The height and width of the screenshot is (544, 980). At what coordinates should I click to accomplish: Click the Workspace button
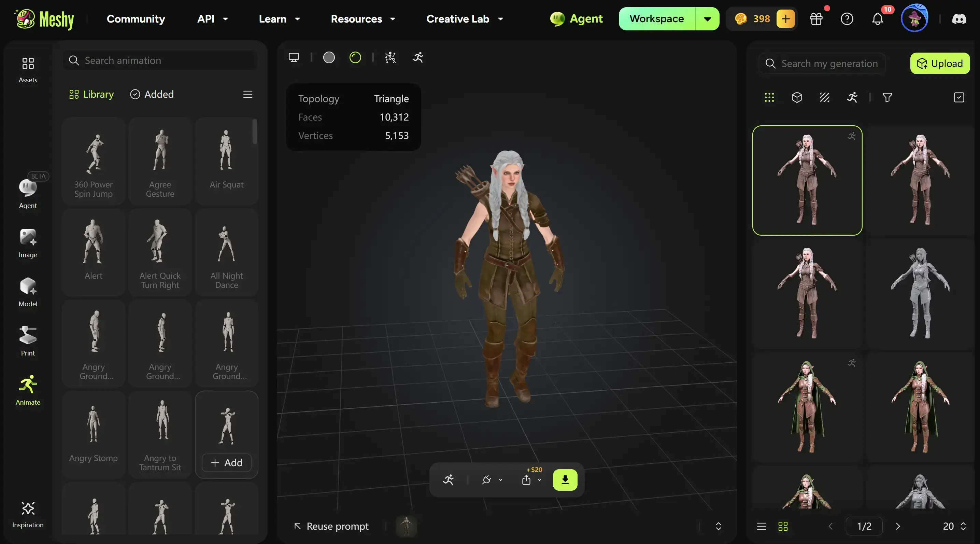coord(657,19)
